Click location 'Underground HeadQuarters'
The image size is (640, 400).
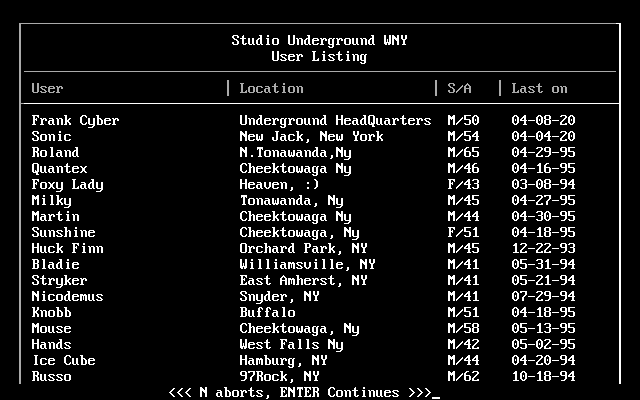pyautogui.click(x=335, y=120)
